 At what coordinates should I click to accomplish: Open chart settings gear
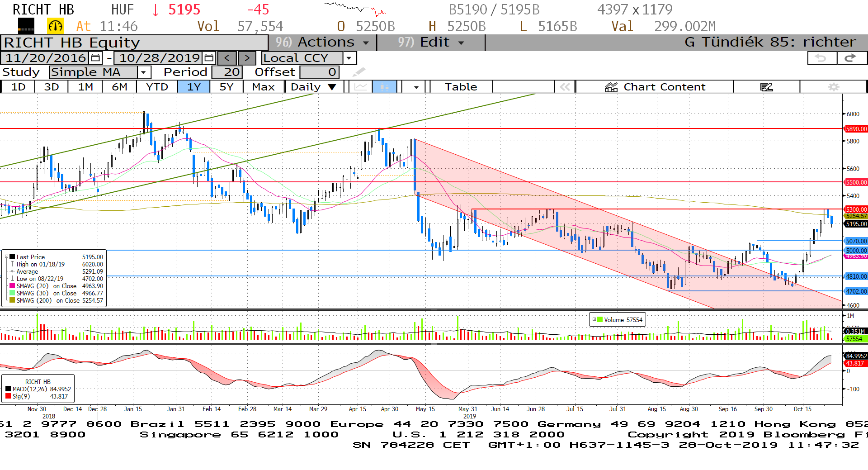[834, 87]
